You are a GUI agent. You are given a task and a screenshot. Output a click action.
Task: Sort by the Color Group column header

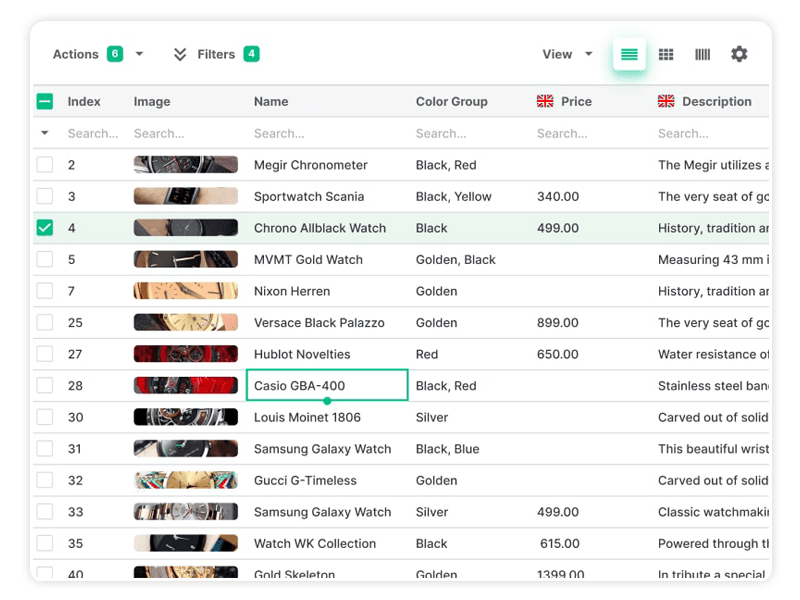point(451,101)
